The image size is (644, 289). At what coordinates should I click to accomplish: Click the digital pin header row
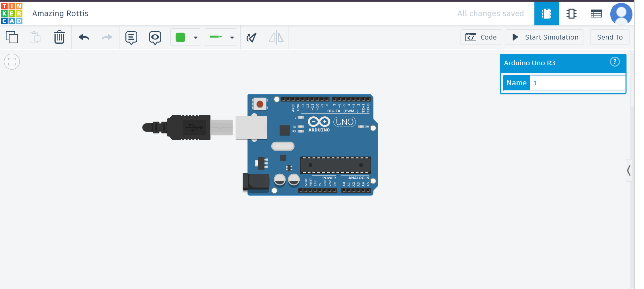pyautogui.click(x=326, y=99)
